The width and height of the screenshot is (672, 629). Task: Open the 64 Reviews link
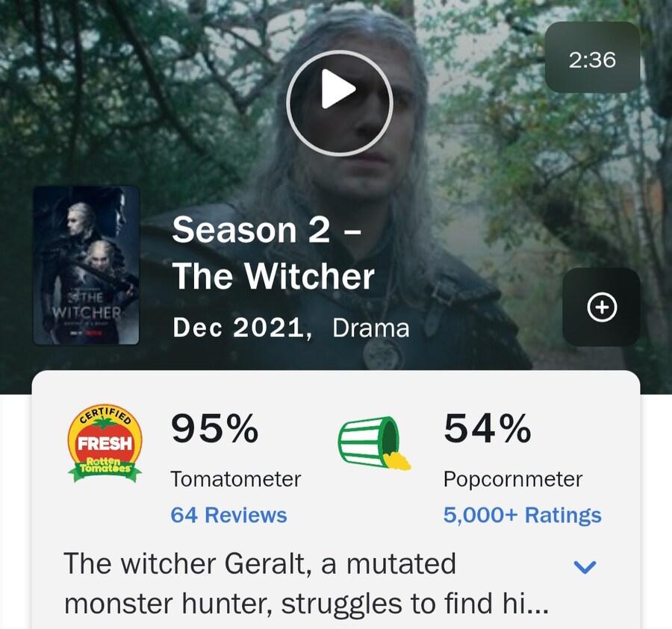229,515
